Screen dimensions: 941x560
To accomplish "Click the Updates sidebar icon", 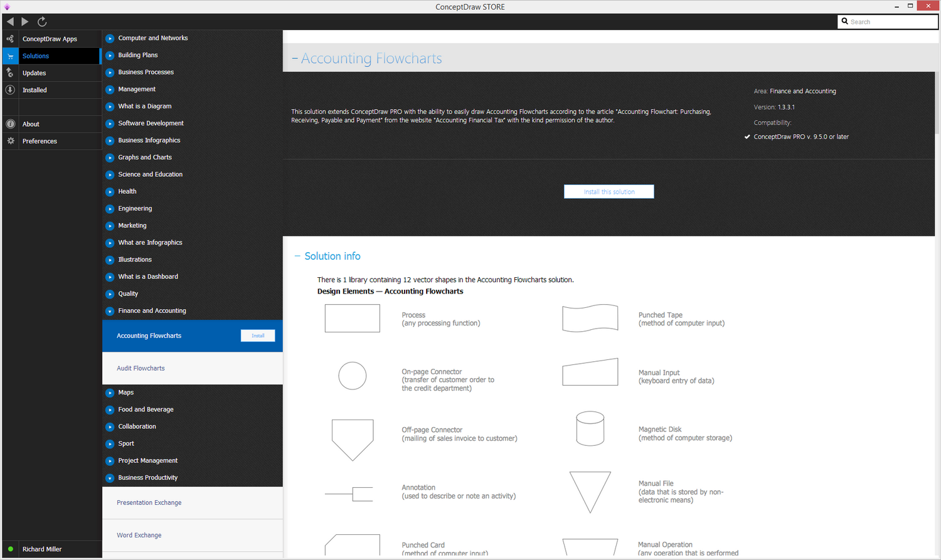I will point(10,73).
